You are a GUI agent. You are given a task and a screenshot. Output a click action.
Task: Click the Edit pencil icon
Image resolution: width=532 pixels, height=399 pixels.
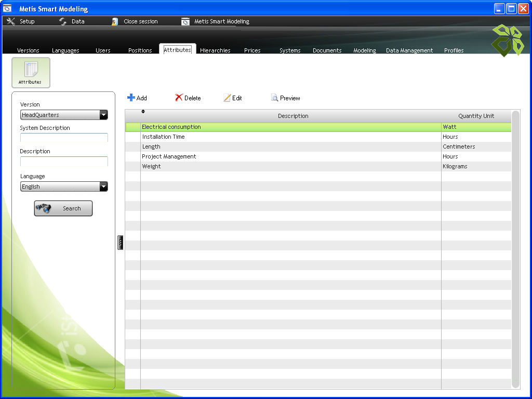227,98
